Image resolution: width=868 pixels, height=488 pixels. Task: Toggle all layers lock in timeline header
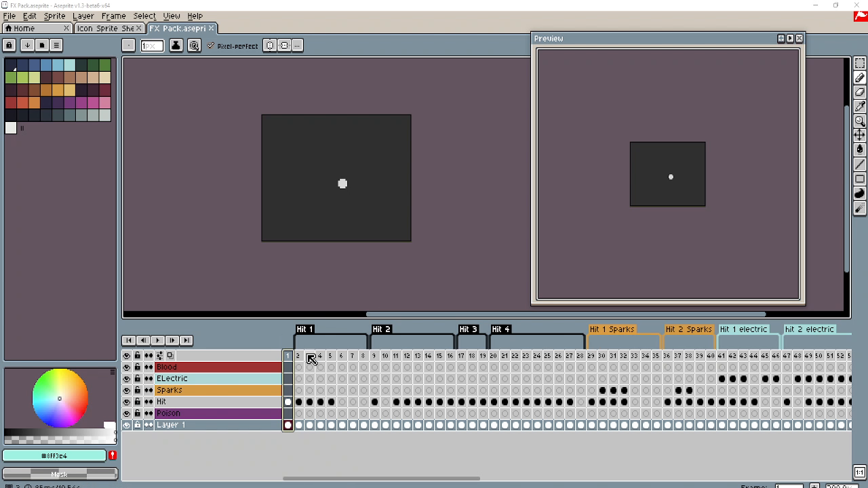(x=138, y=355)
